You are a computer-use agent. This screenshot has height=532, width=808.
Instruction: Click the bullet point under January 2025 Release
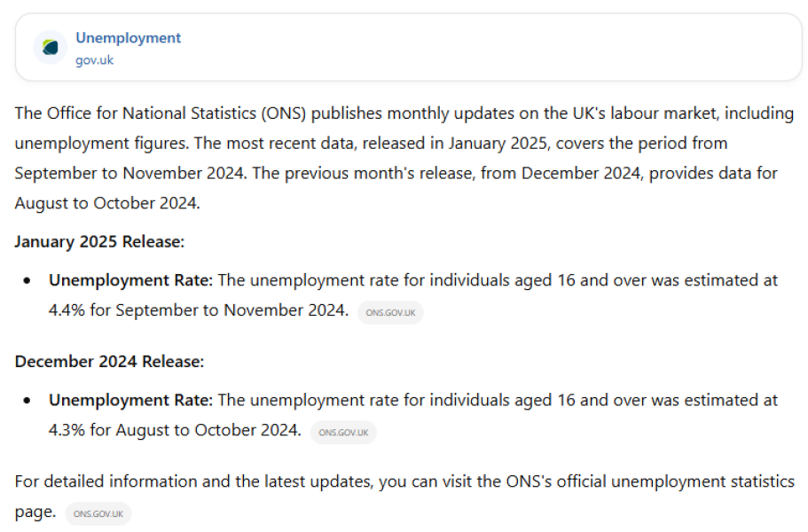click(x=27, y=281)
